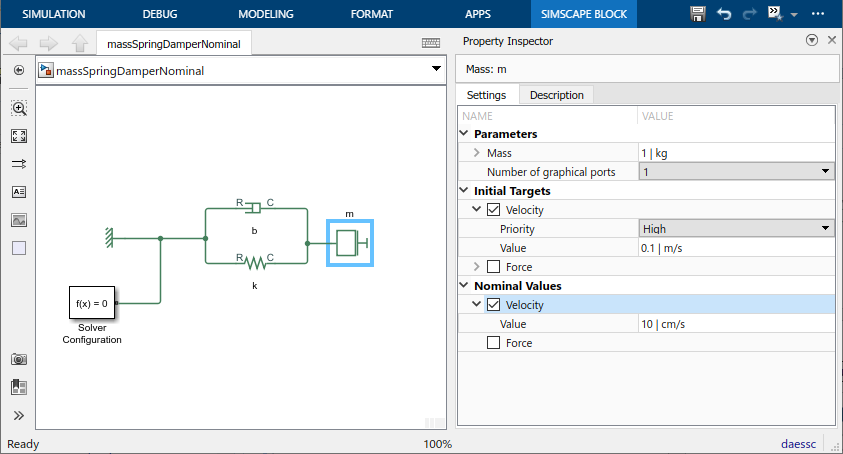Click the Undo arrow icon
The image size is (843, 454).
click(724, 14)
